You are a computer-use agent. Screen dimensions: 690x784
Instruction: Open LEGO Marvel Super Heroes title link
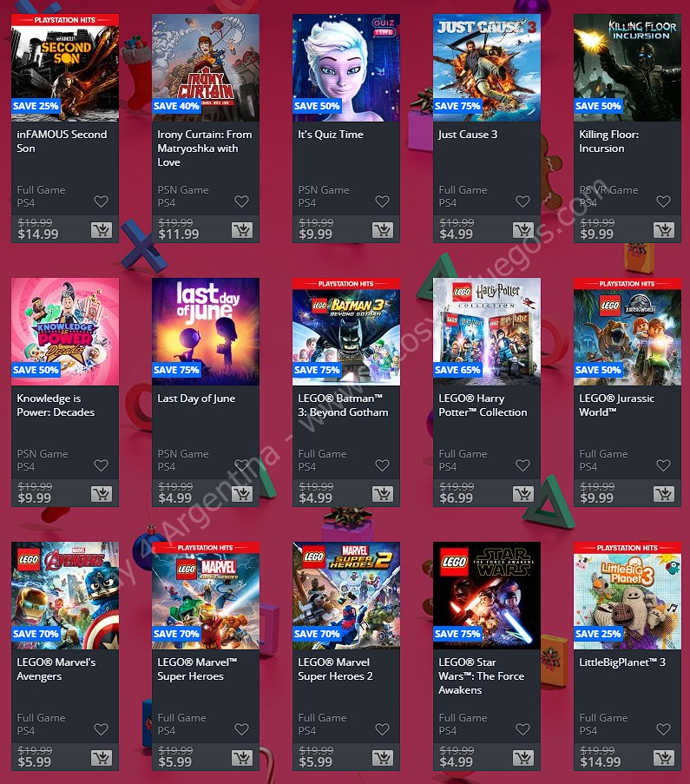pos(197,669)
